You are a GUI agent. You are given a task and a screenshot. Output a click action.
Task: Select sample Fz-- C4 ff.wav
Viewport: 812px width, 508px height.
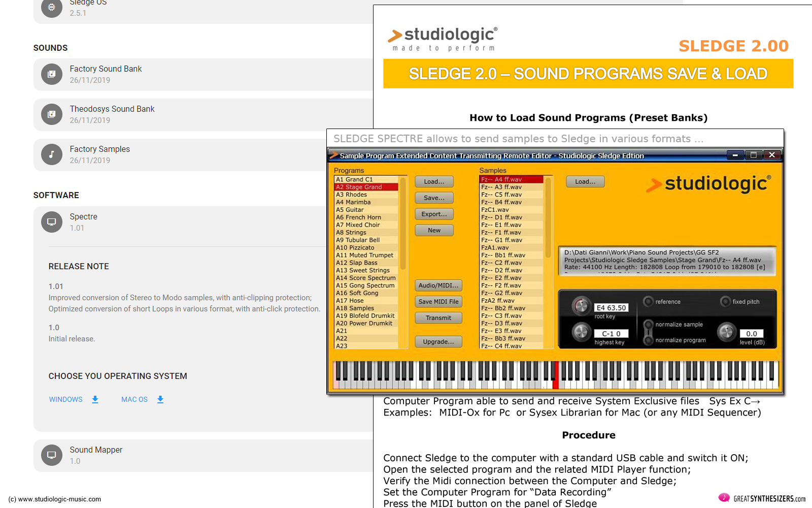pyautogui.click(x=512, y=346)
